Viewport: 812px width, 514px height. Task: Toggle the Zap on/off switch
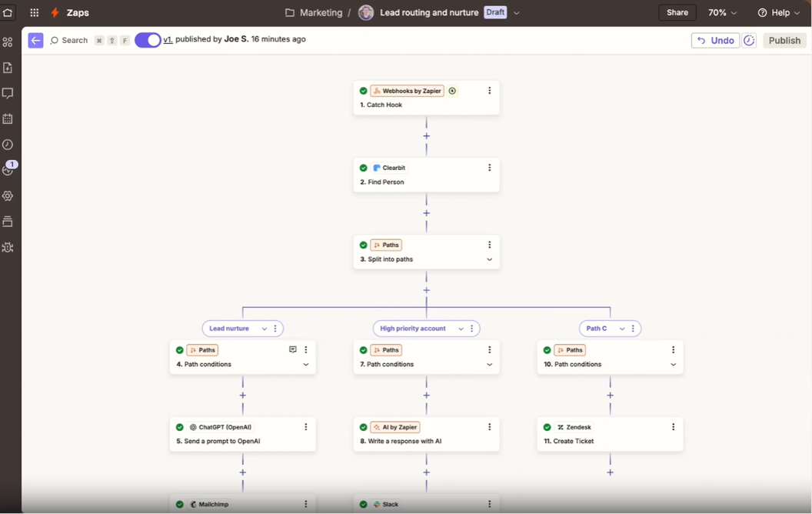click(148, 40)
